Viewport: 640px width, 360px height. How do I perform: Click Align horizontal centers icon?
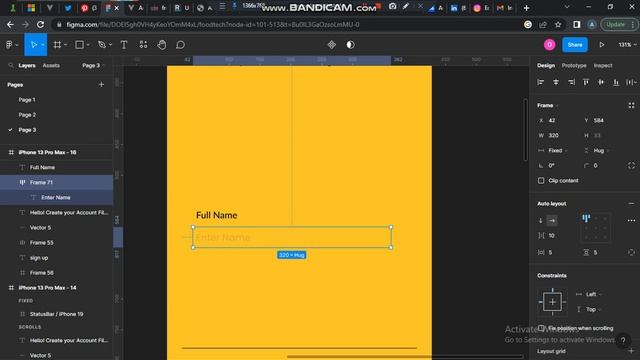point(556,82)
